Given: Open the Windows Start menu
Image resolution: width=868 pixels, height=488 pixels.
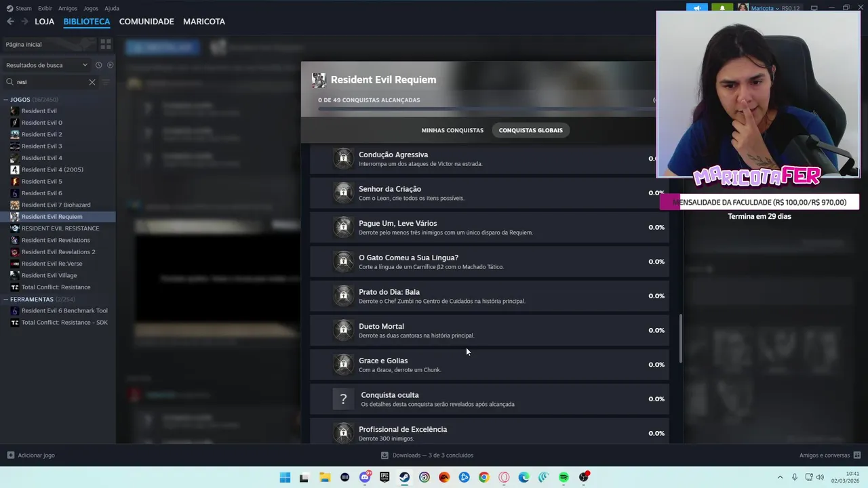Looking at the screenshot, I should [x=285, y=477].
